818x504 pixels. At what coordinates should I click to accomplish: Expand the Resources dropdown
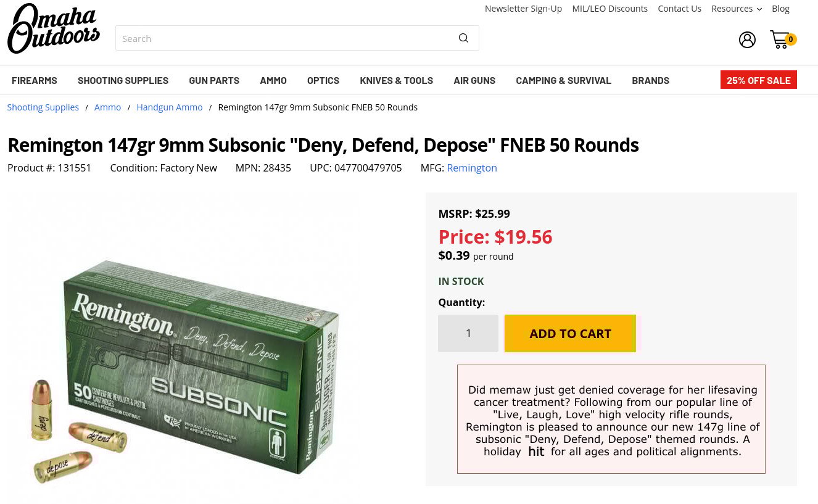736,9
